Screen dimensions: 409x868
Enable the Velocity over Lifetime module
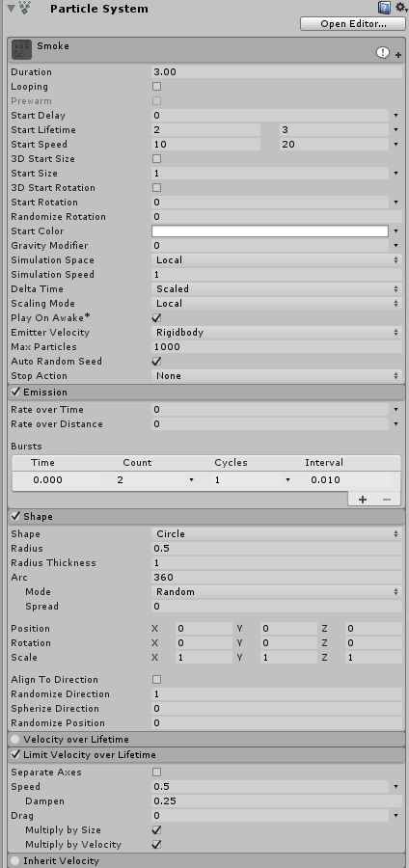pos(14,740)
